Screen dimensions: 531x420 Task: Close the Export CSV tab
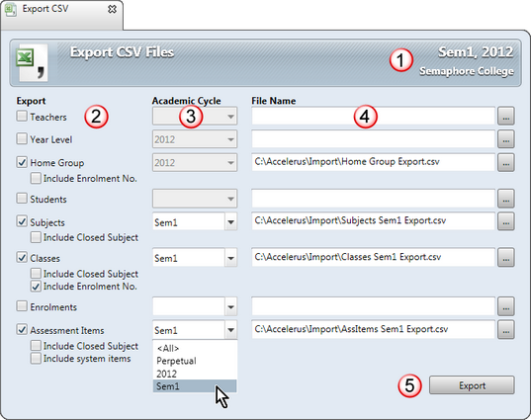click(x=112, y=9)
